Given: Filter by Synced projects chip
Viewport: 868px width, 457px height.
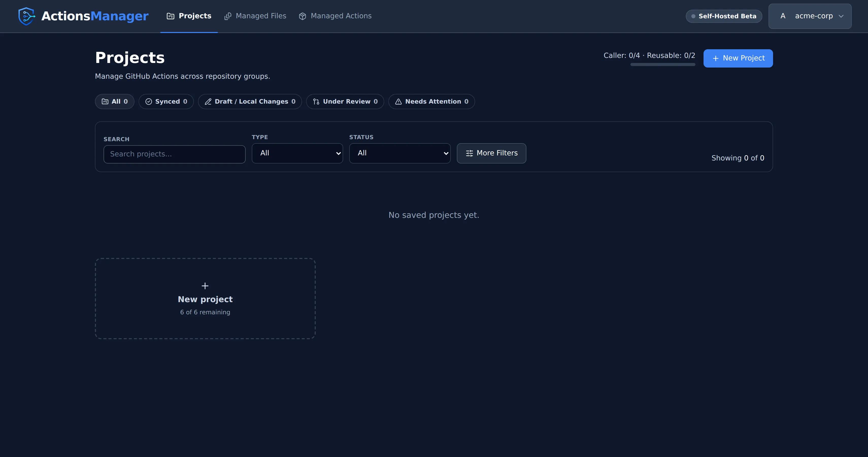Looking at the screenshot, I should tap(166, 102).
